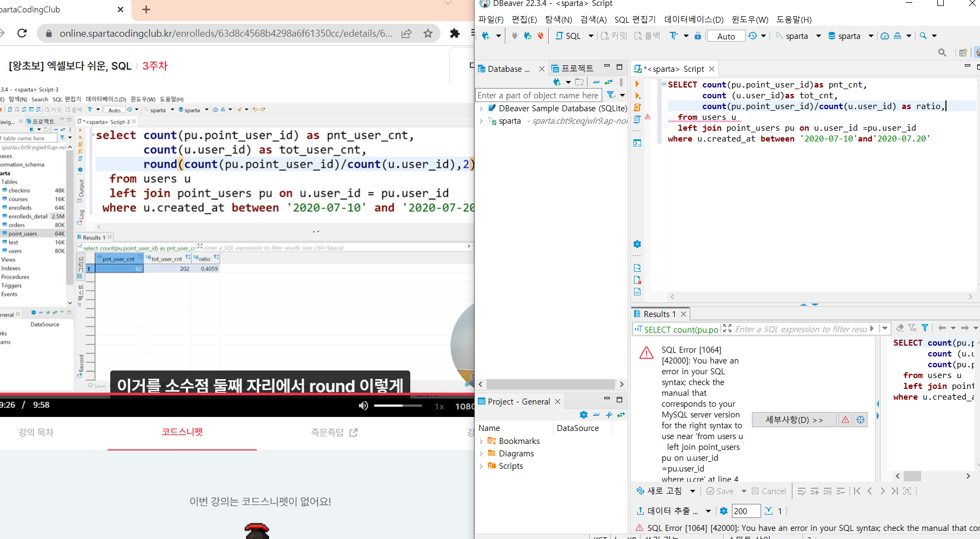The height and width of the screenshot is (539, 980).
Task: Open the SQL 편집기 menu
Action: [635, 19]
